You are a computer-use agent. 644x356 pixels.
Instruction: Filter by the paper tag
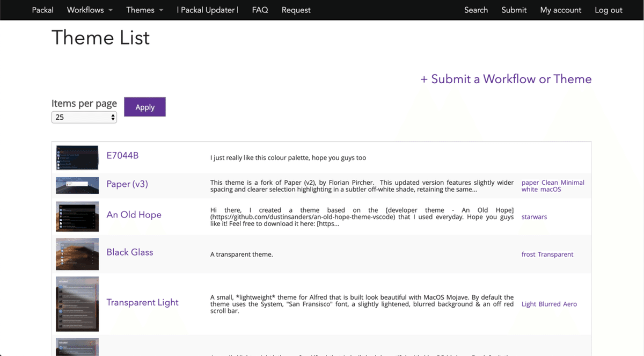coord(530,183)
